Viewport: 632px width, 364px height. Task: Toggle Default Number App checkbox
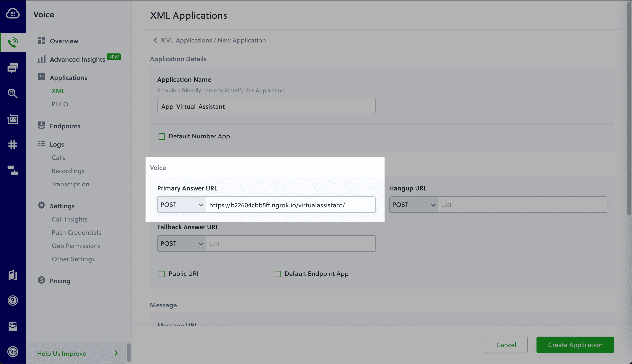pos(162,136)
